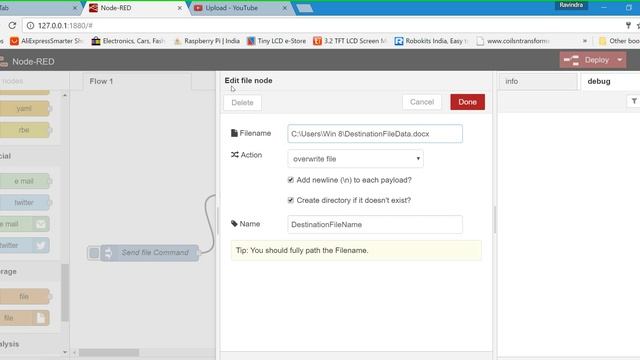Click the debug filter funnel icon

click(x=634, y=101)
